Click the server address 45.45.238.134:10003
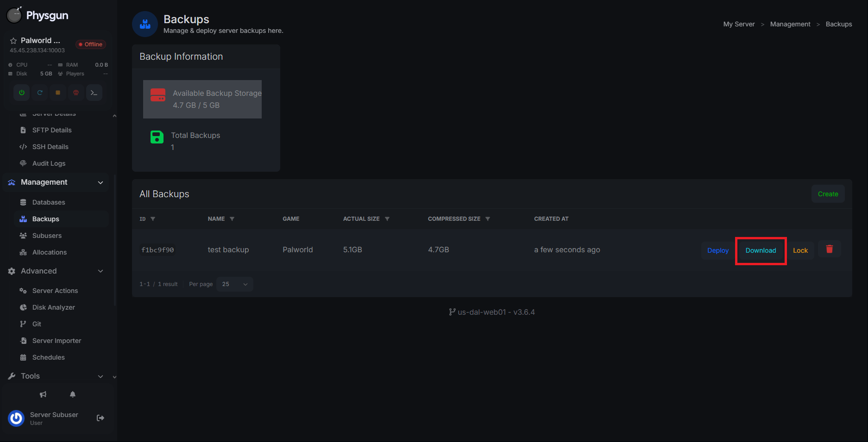Screen dimensions: 868x442 tap(38, 50)
